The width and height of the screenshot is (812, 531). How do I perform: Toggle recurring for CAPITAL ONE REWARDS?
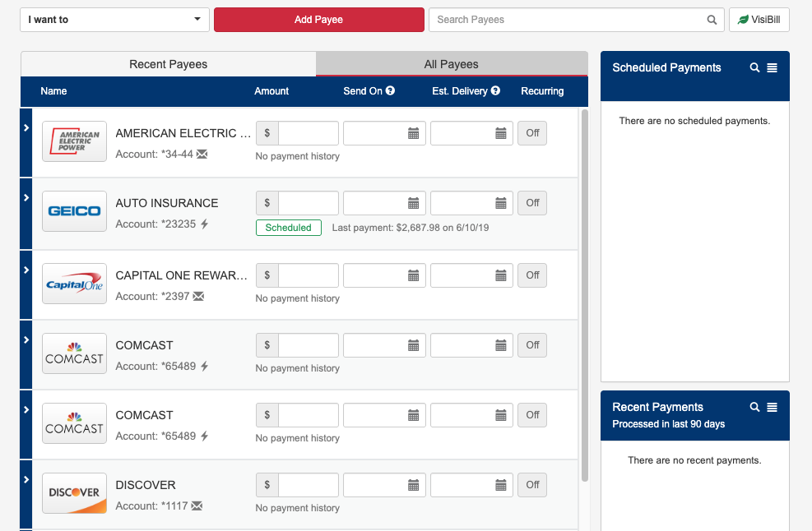click(531, 275)
